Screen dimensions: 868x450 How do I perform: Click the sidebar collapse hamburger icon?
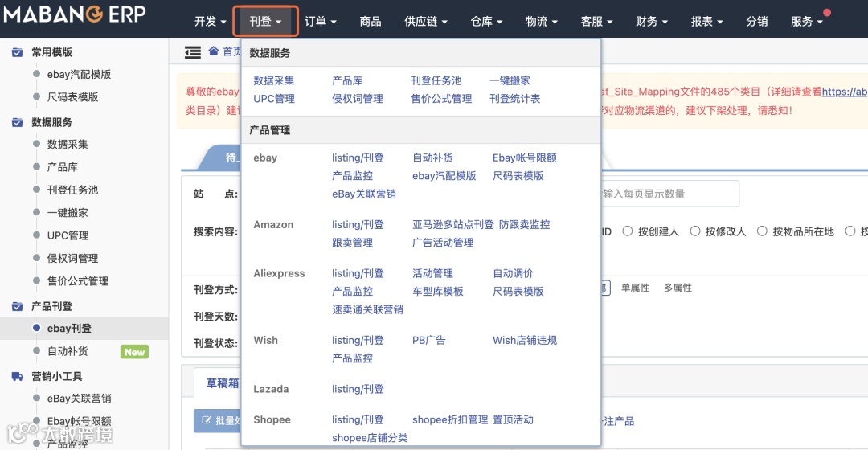coord(193,52)
